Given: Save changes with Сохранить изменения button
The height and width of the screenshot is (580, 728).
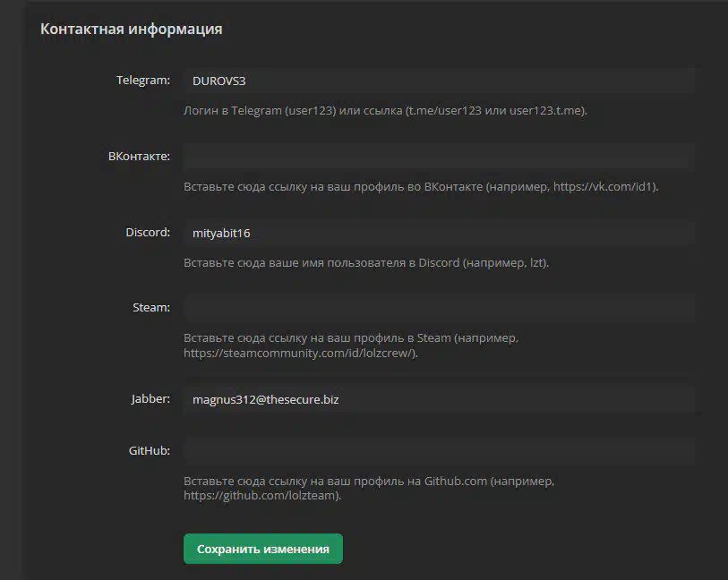Looking at the screenshot, I should pyautogui.click(x=262, y=549).
